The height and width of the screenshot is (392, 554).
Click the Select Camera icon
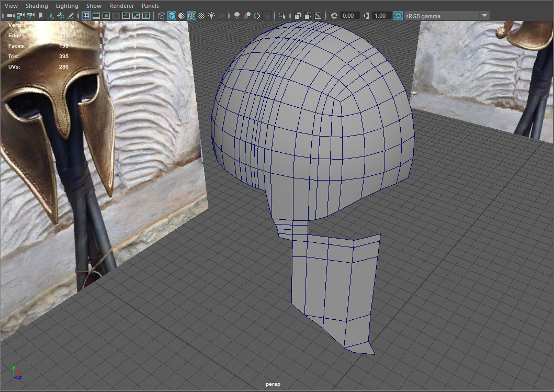click(10, 16)
